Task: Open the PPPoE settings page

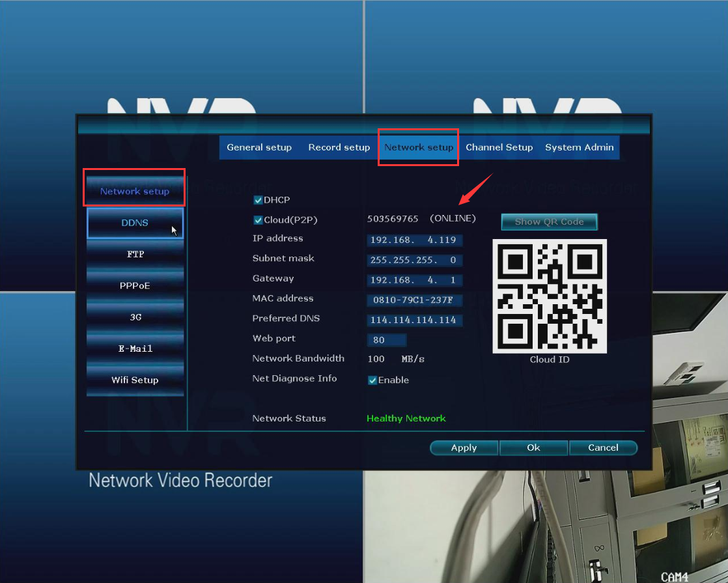Action: pyautogui.click(x=135, y=286)
